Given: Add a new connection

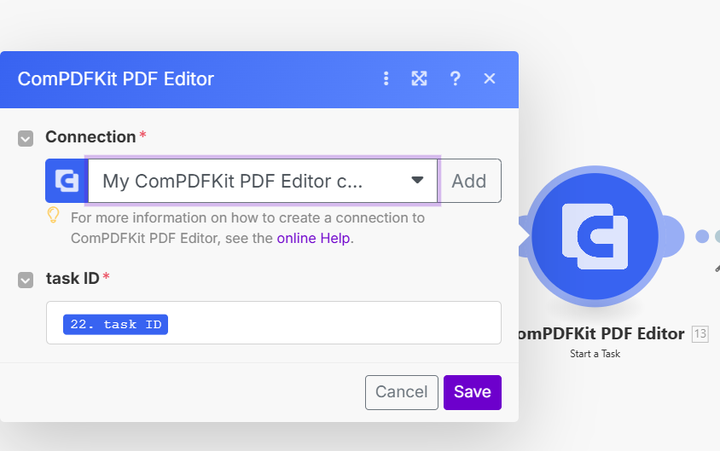Looking at the screenshot, I should (469, 180).
